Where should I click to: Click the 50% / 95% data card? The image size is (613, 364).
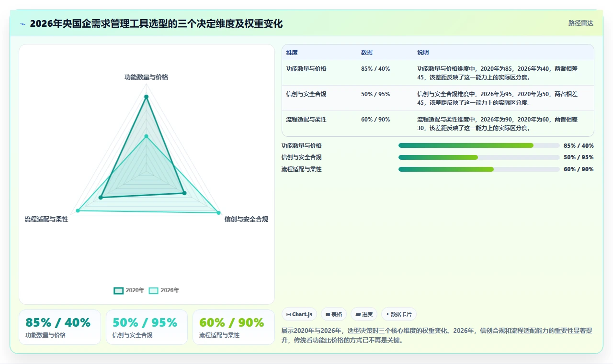147,327
